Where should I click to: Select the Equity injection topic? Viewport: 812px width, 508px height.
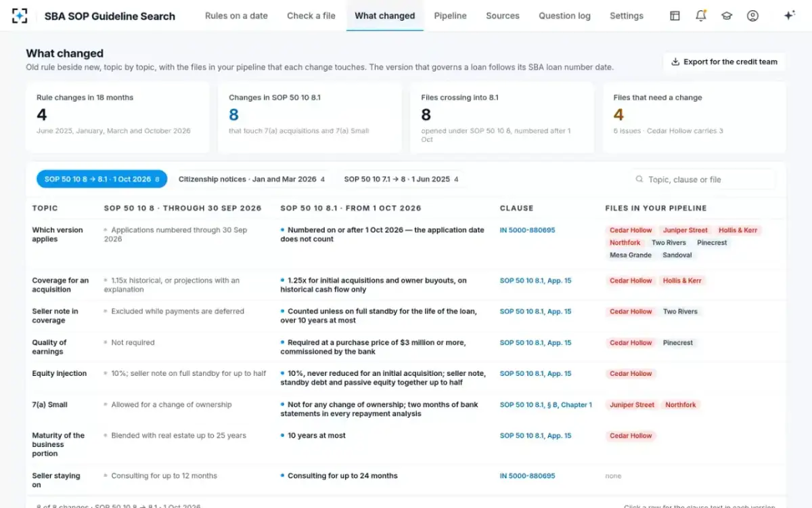point(60,374)
